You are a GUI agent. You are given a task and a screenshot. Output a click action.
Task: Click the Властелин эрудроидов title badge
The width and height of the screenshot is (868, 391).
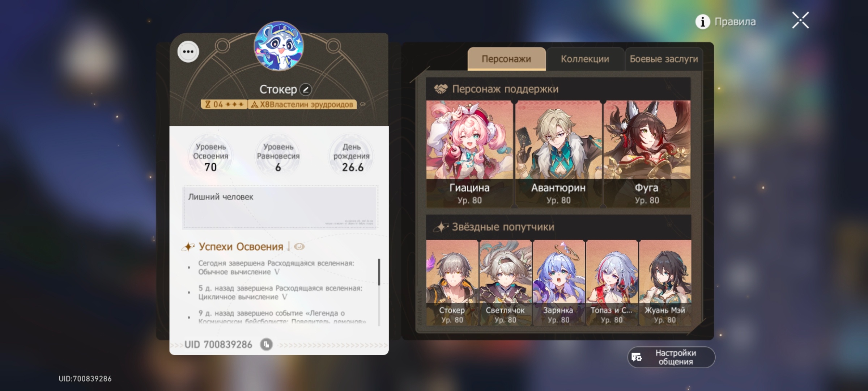click(302, 105)
